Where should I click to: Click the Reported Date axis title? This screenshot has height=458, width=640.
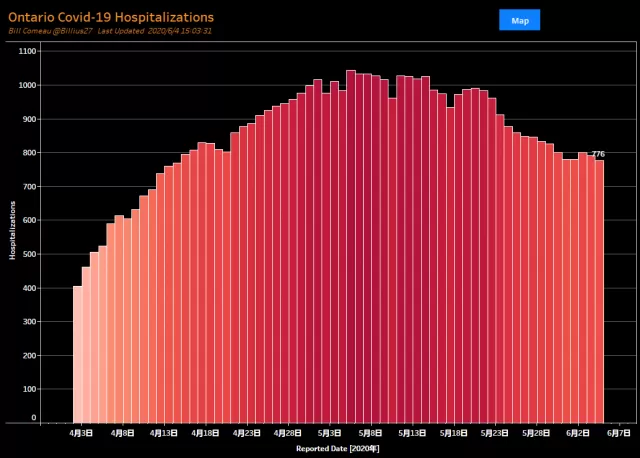click(x=338, y=449)
